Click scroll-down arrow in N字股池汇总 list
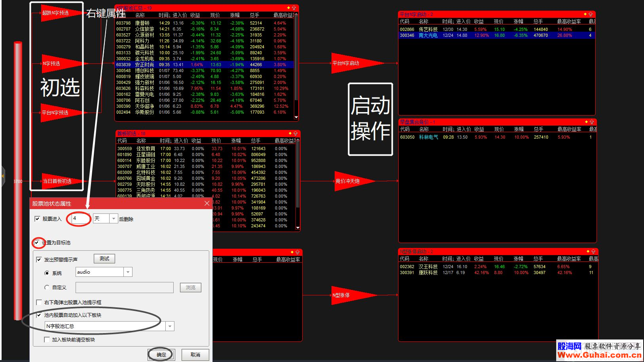The width and height of the screenshot is (644, 362). point(296,117)
